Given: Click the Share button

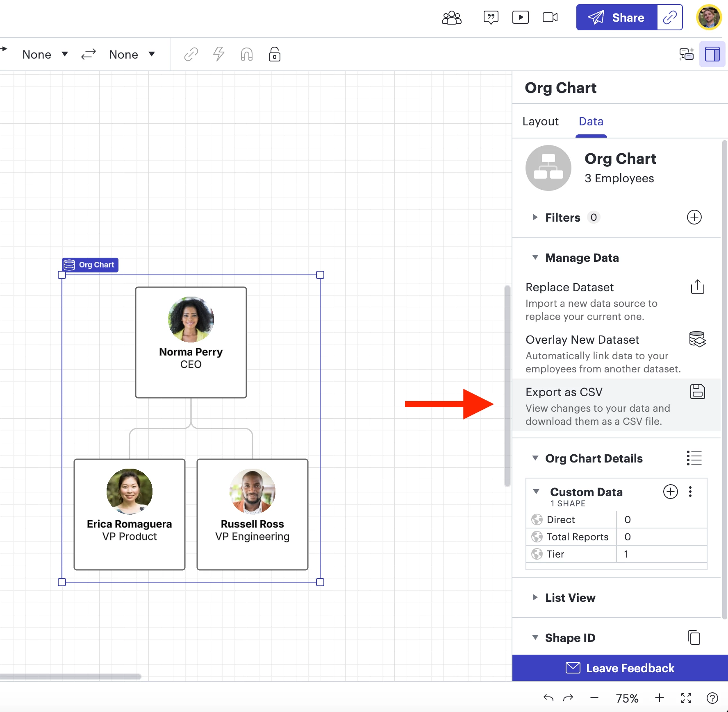Looking at the screenshot, I should tap(617, 17).
